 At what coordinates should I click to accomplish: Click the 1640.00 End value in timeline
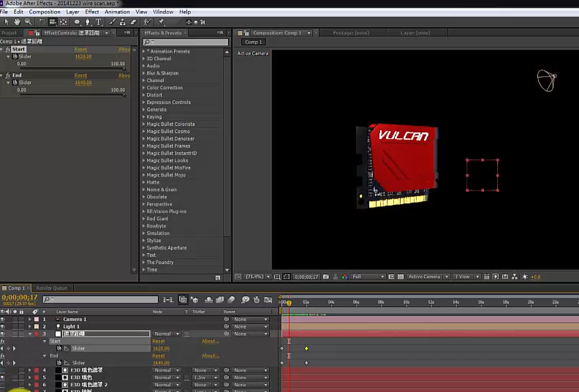[x=161, y=363]
